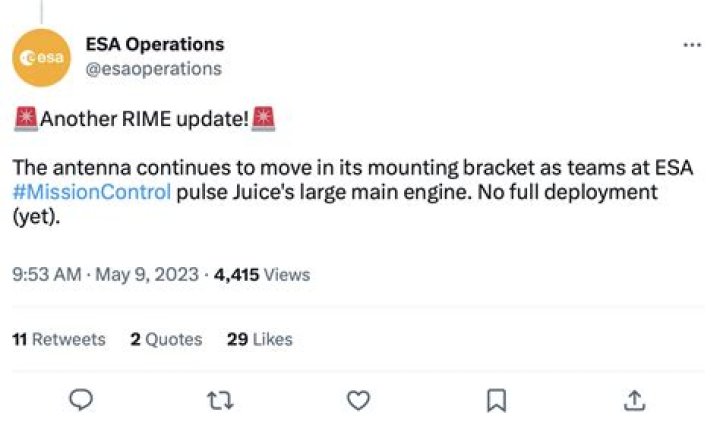Click the right red siren emoji

click(x=264, y=118)
